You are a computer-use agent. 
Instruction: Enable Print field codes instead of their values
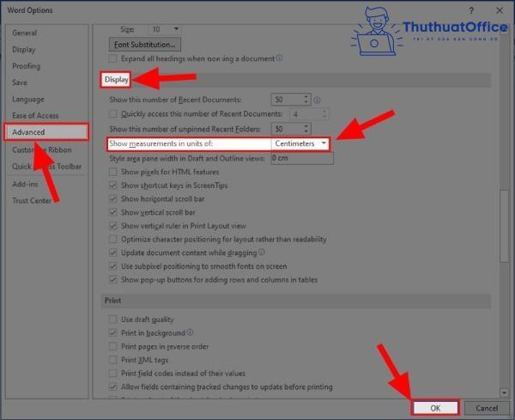point(113,374)
